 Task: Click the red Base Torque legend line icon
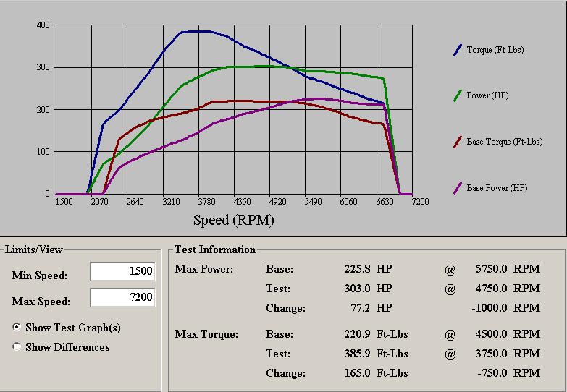click(x=458, y=142)
